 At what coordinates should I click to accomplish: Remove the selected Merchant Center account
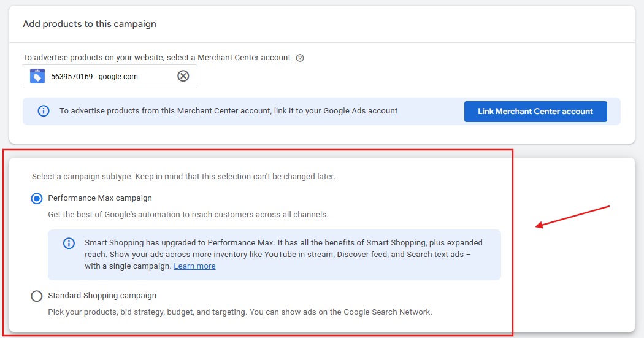[x=183, y=76]
